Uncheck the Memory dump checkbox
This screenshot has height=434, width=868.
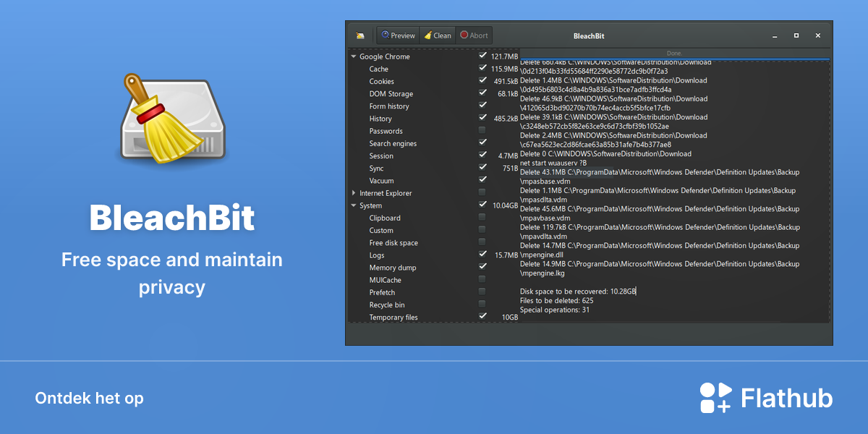pos(482,266)
